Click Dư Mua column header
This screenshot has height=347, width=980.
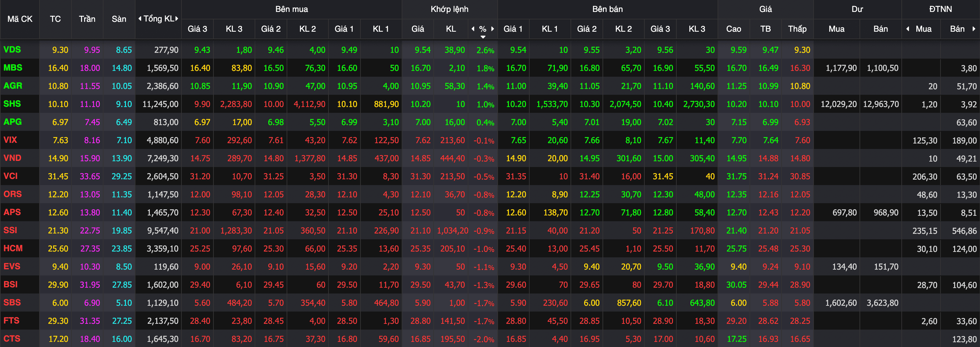pyautogui.click(x=836, y=29)
